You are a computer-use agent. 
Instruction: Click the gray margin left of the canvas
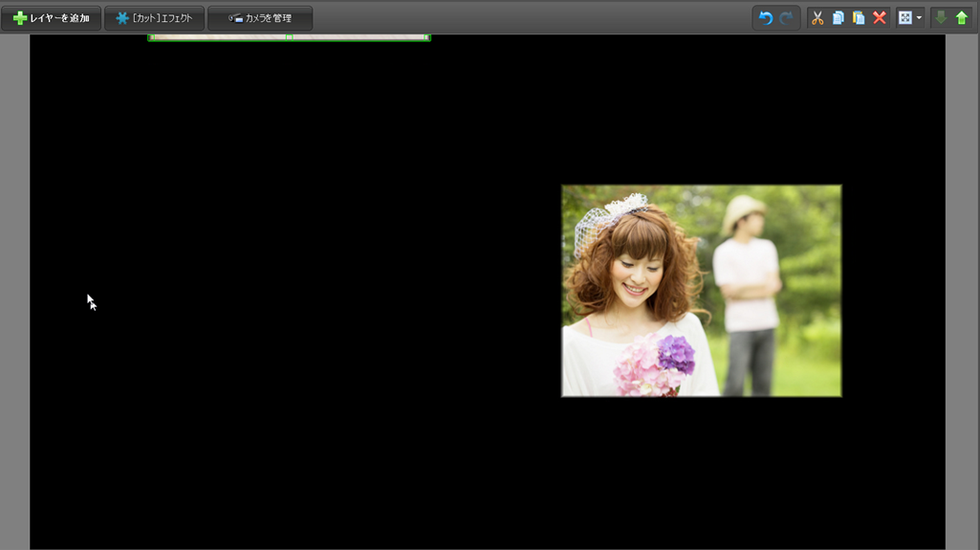[14, 287]
